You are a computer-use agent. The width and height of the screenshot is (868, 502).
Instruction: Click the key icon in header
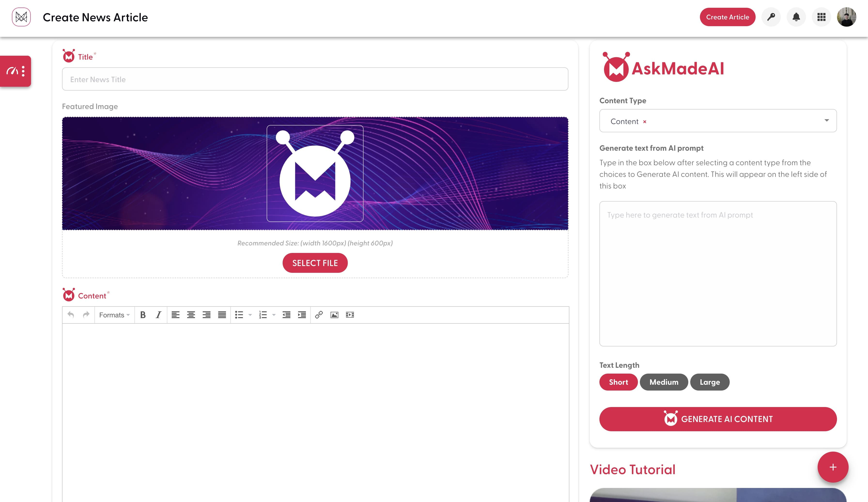(x=771, y=17)
